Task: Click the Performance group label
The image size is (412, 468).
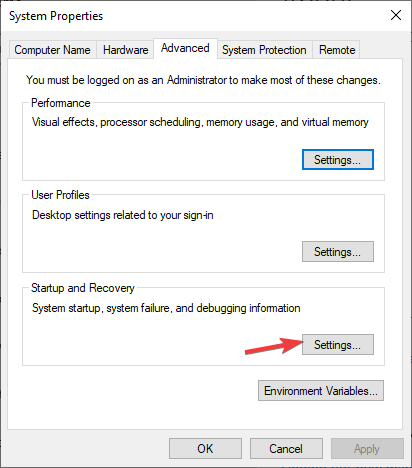Action: [x=61, y=103]
